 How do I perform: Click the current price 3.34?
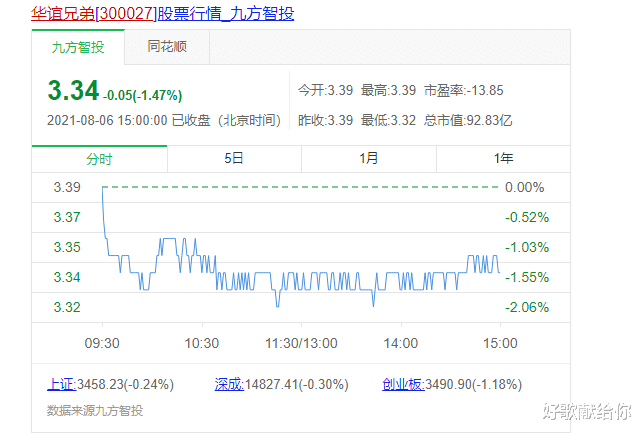(73, 90)
